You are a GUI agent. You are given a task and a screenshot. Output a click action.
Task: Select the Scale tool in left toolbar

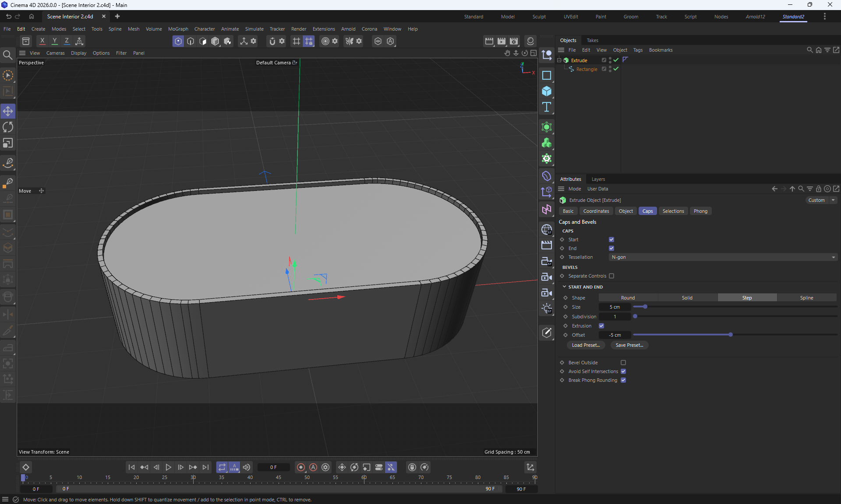pos(8,143)
